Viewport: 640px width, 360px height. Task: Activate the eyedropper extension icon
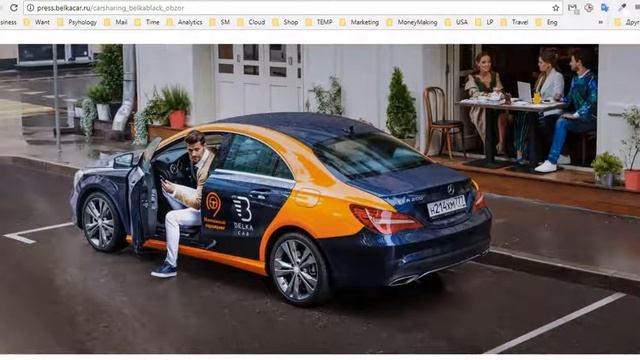click(622, 7)
